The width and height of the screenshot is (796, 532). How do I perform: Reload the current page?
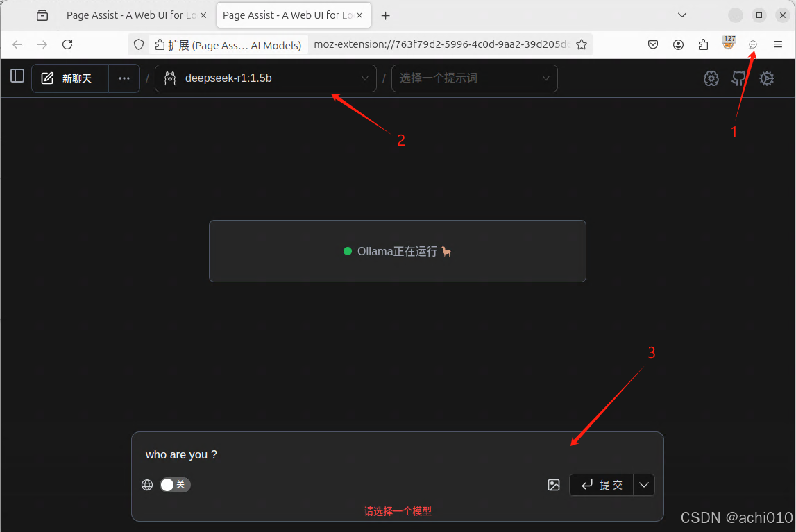tap(67, 44)
